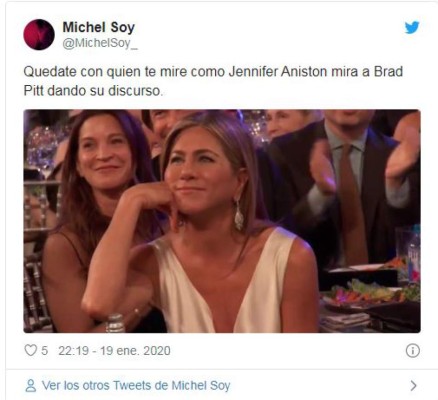Open the embedded tweet photo
Viewport: 438px width, 400px height.
click(222, 221)
